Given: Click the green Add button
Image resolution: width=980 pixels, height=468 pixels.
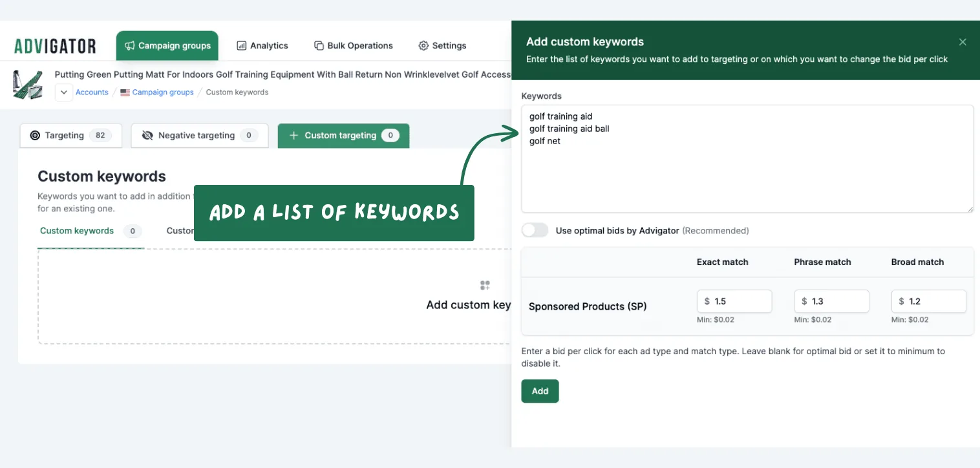Looking at the screenshot, I should [540, 391].
